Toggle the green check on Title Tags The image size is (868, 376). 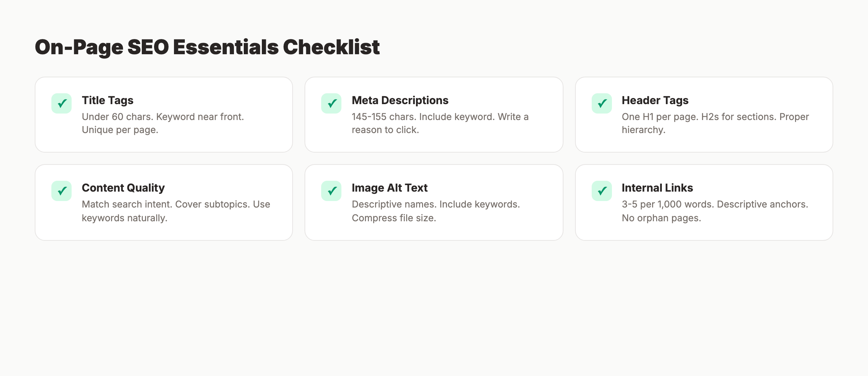pos(61,104)
